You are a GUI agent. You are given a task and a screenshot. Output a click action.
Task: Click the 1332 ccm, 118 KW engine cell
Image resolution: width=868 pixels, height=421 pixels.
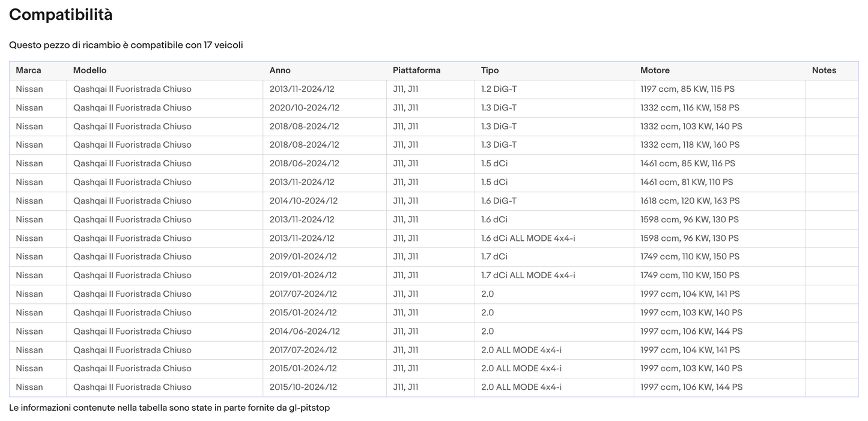click(x=690, y=145)
